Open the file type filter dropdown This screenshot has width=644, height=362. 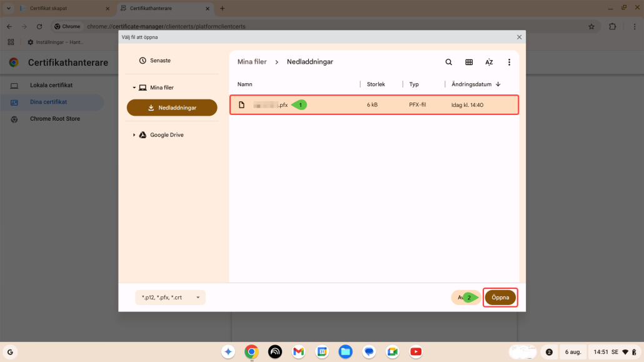click(170, 298)
